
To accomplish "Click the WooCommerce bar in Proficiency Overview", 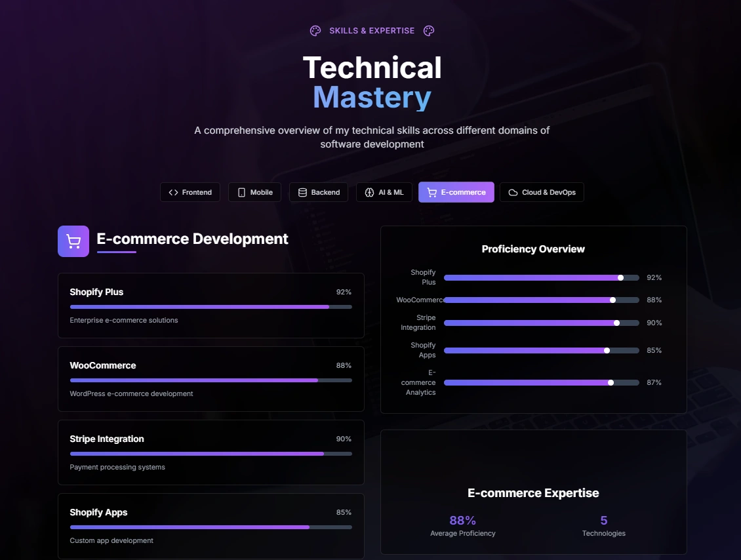I will point(542,300).
